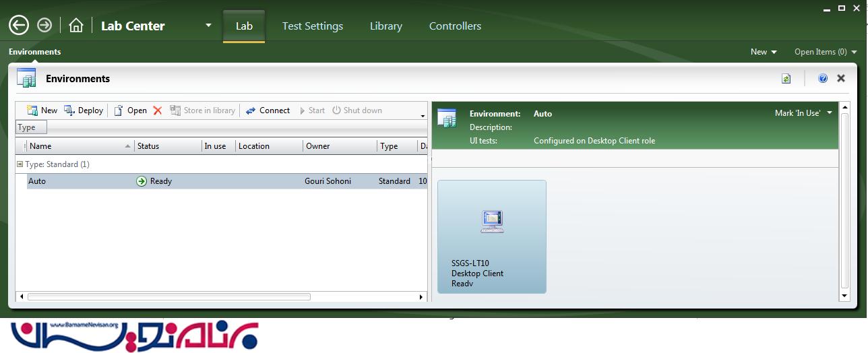Refresh the Environments list icon
This screenshot has width=868, height=353.
(x=786, y=79)
